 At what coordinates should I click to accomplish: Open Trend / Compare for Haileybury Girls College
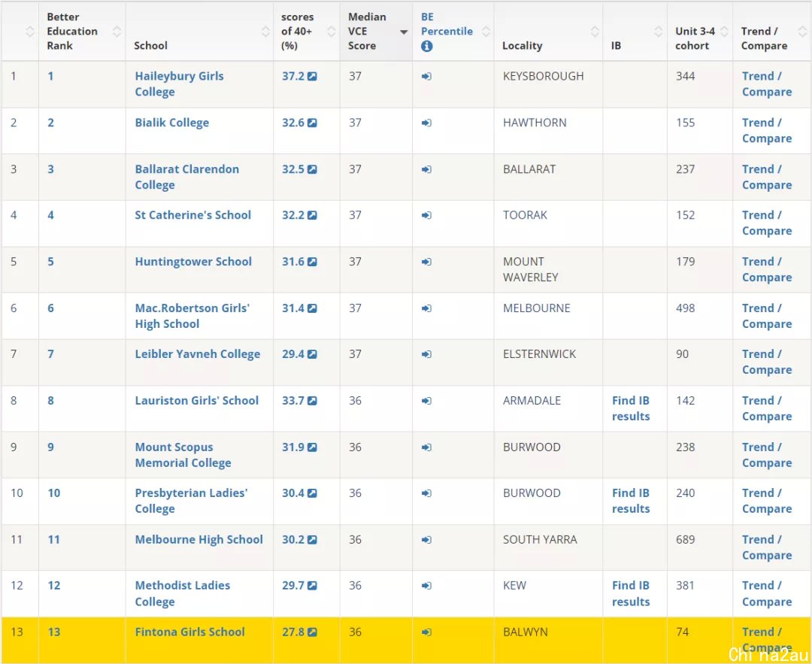coord(767,84)
